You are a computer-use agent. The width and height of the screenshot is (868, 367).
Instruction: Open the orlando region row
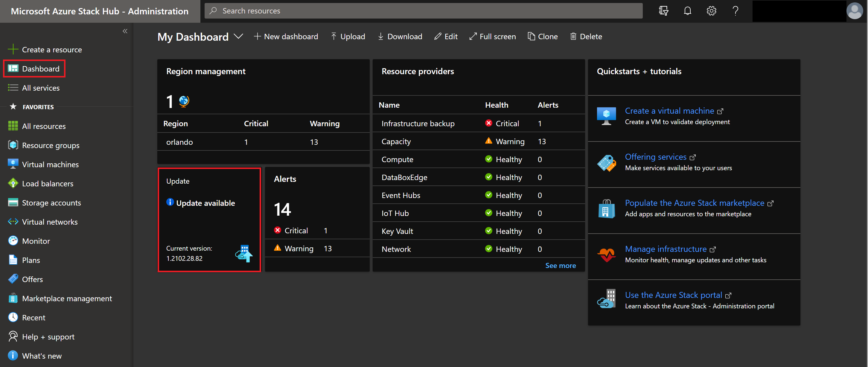pyautogui.click(x=179, y=142)
